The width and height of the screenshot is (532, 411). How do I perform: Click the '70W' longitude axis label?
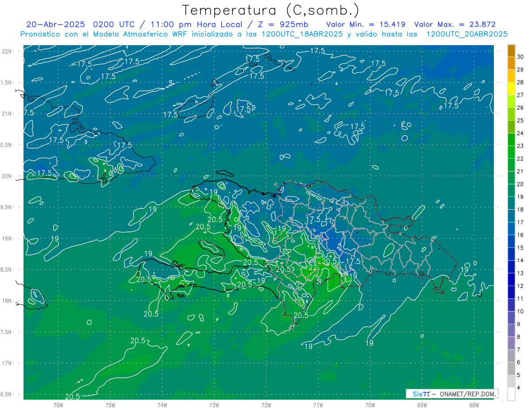click(x=370, y=405)
